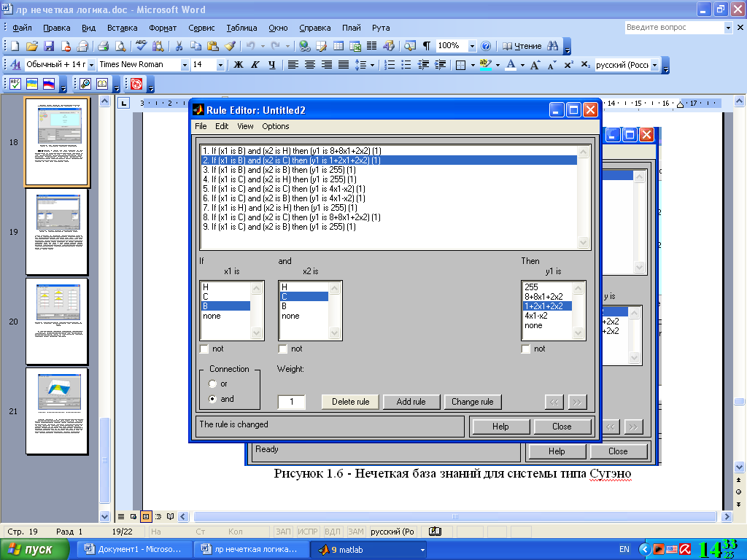This screenshot has height=560, width=747.
Task: Click the font color A icon
Action: coord(511,65)
